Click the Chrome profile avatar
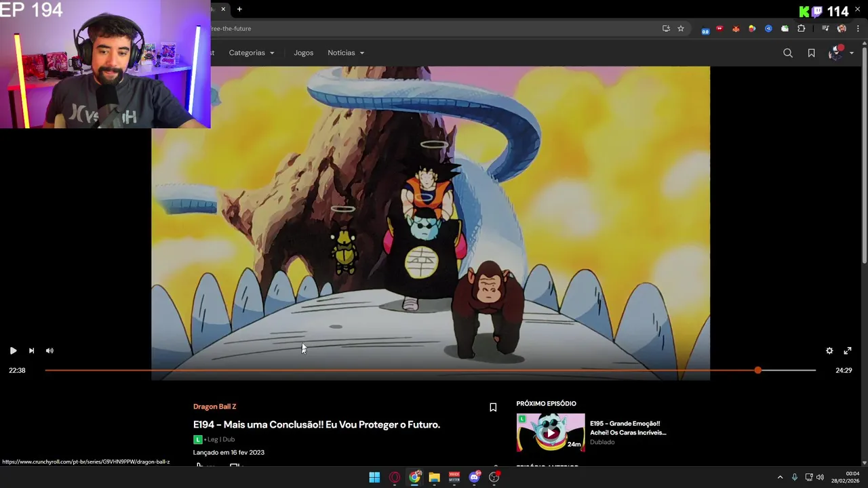Image resolution: width=868 pixels, height=488 pixels. tap(842, 28)
